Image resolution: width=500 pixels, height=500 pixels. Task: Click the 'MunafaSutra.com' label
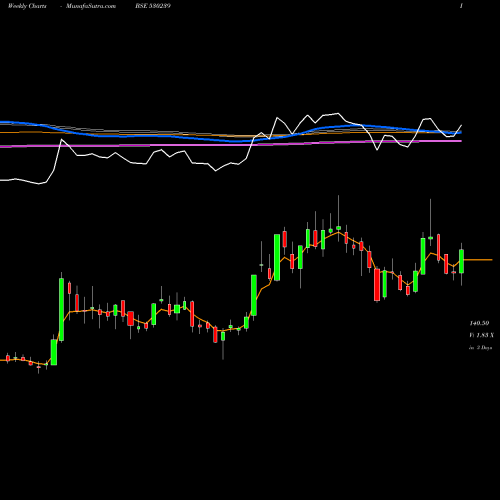[91, 6]
